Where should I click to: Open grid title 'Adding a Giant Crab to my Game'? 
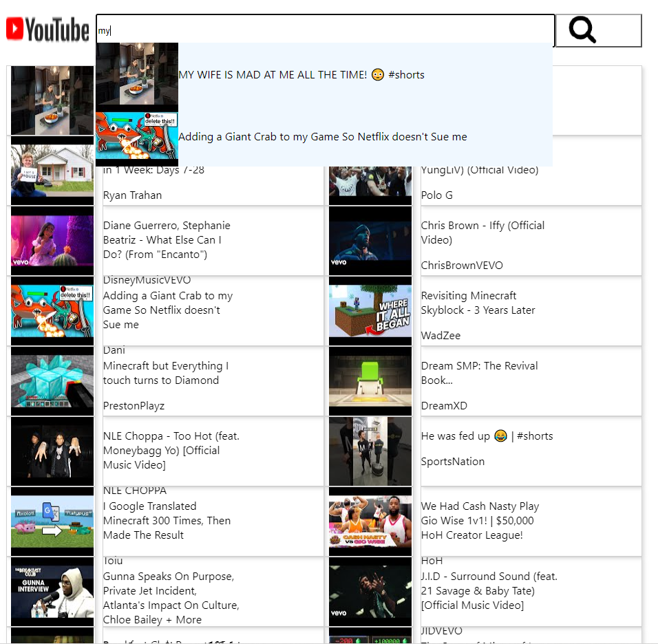tap(168, 310)
